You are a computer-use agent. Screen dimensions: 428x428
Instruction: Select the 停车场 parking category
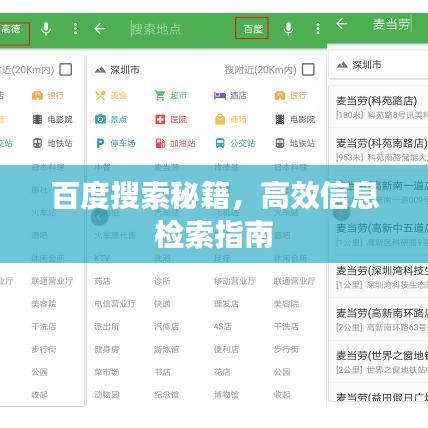coord(115,143)
